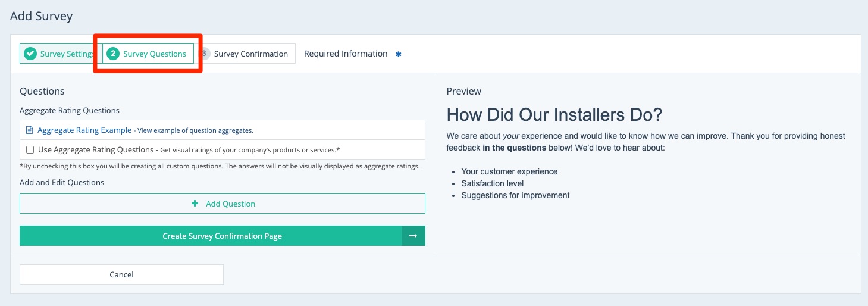Click the plus icon in Add Question
Image resolution: width=868 pixels, height=306 pixels.
pos(195,204)
